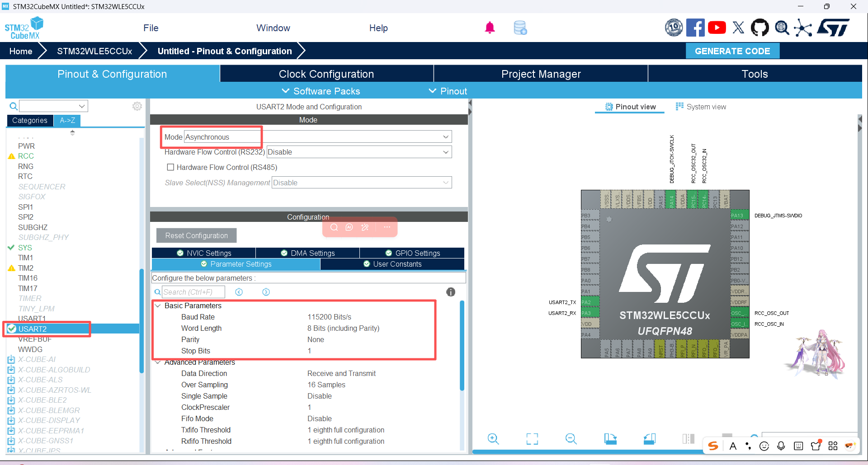Click the parameter info 'i' icon
Viewport: 868px width, 465px height.
pos(451,292)
